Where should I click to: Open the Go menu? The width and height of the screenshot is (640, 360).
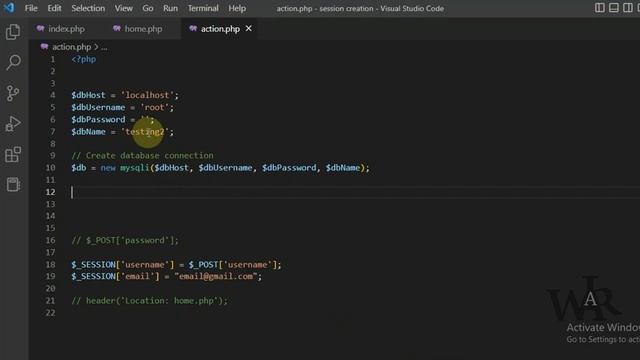[x=148, y=8]
